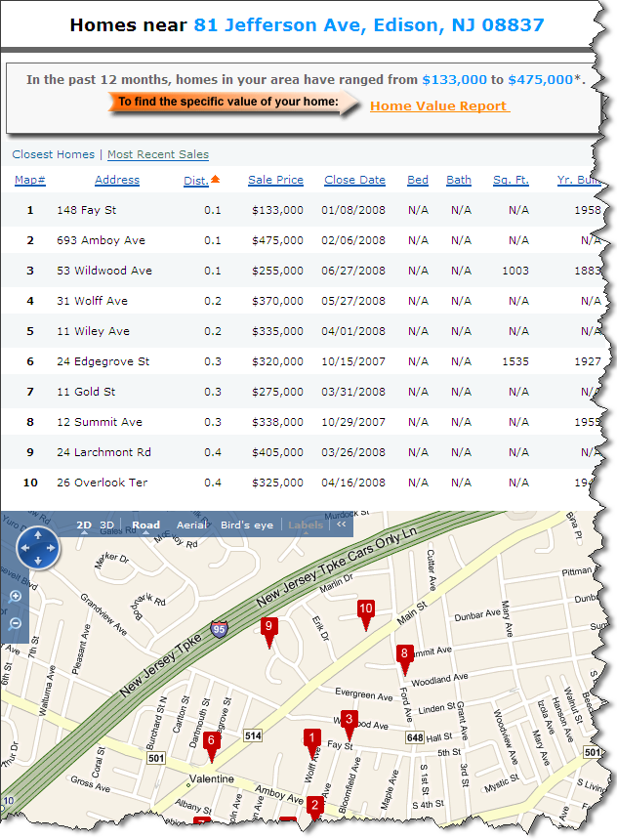Open the Home Value Report link
617x840 pixels.
tap(439, 106)
